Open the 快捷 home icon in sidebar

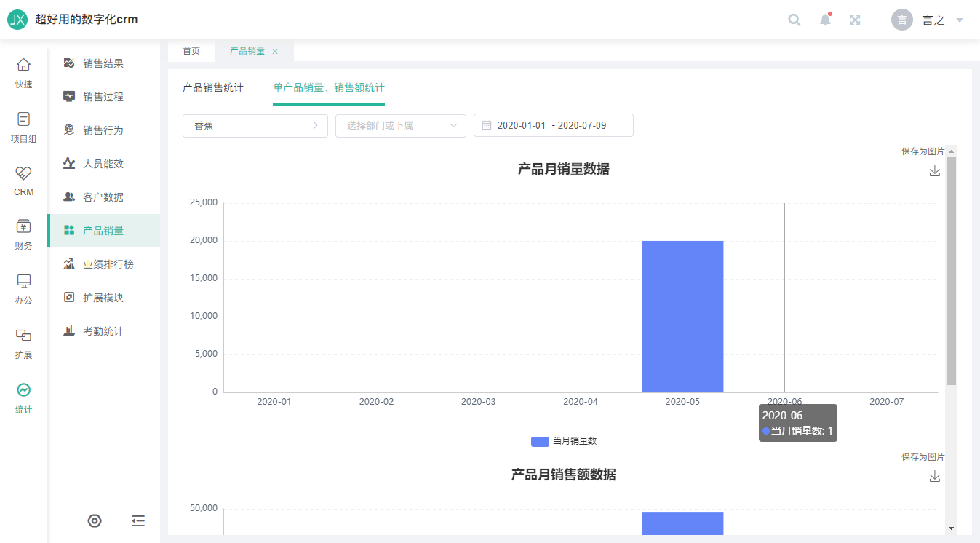(x=24, y=72)
